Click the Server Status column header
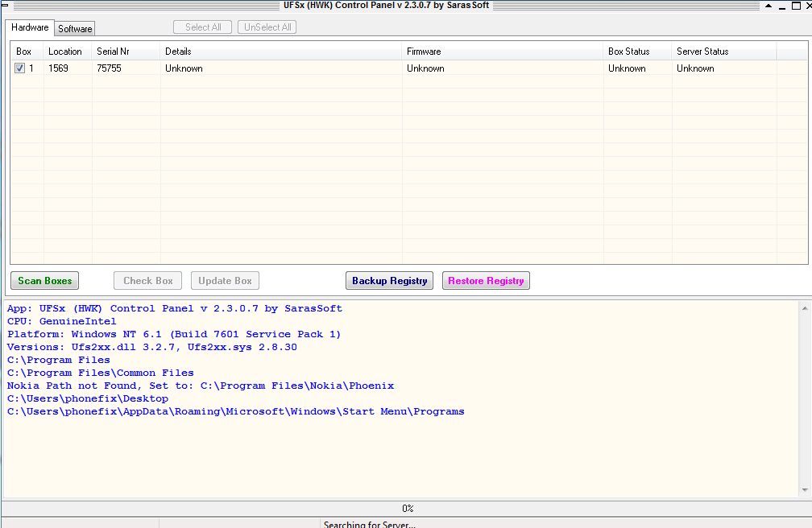The width and height of the screenshot is (812, 528). [724, 52]
